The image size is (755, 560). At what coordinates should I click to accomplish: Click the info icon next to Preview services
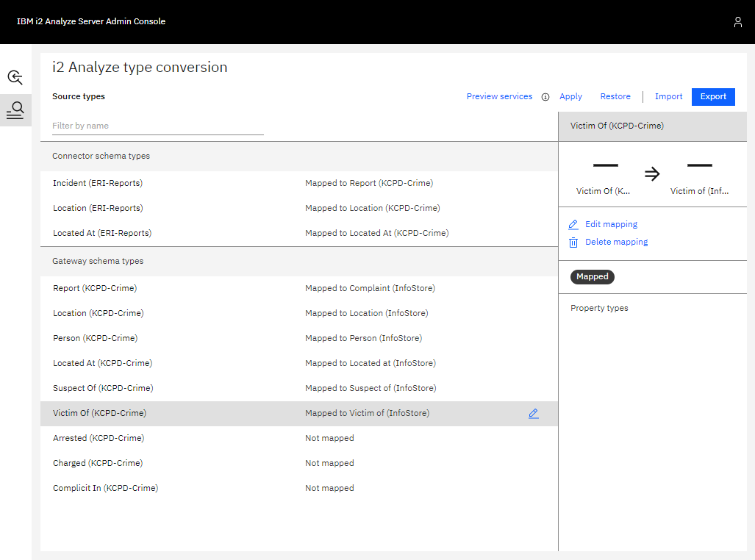tap(545, 96)
